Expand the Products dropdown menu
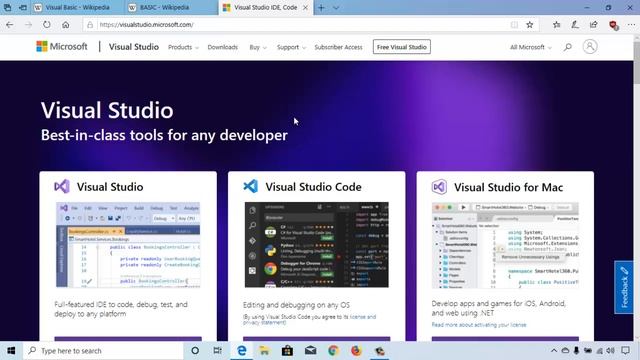640x360 pixels. click(183, 47)
